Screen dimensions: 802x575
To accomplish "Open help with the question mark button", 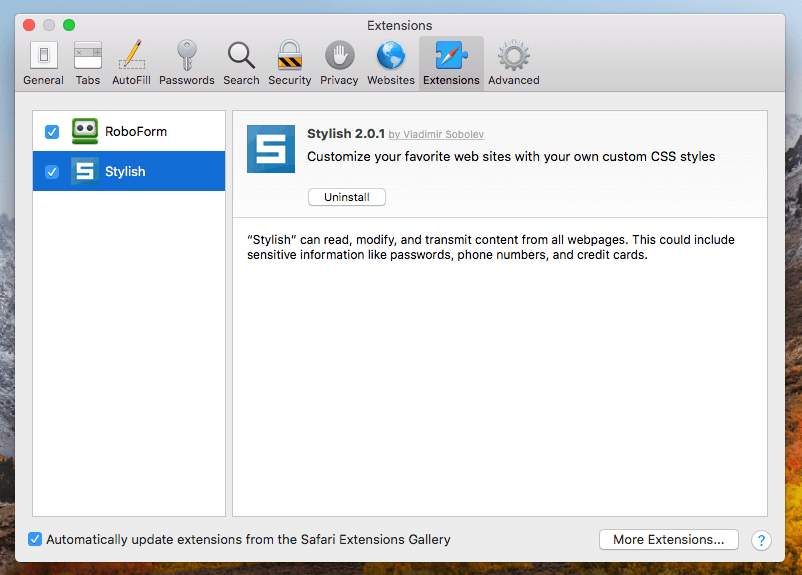I will [x=761, y=540].
